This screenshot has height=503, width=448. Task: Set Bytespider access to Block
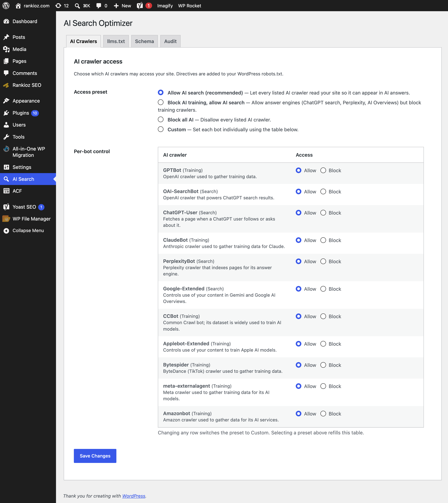click(323, 365)
